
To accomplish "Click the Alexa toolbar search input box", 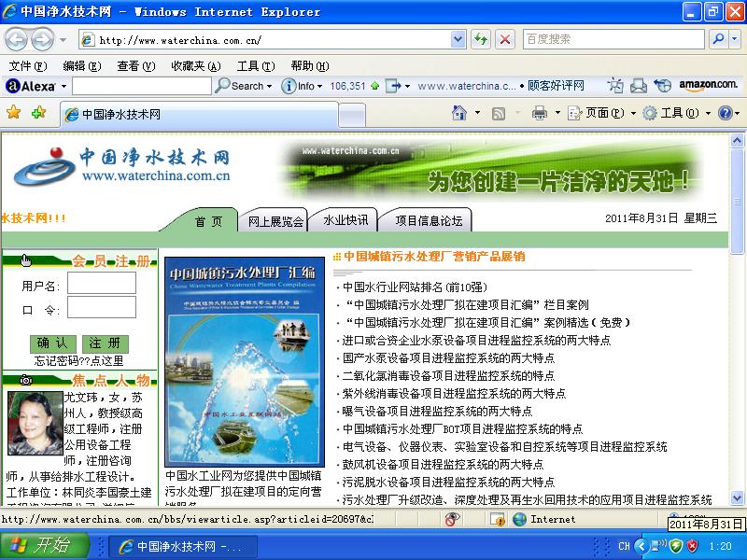I will click(x=142, y=86).
